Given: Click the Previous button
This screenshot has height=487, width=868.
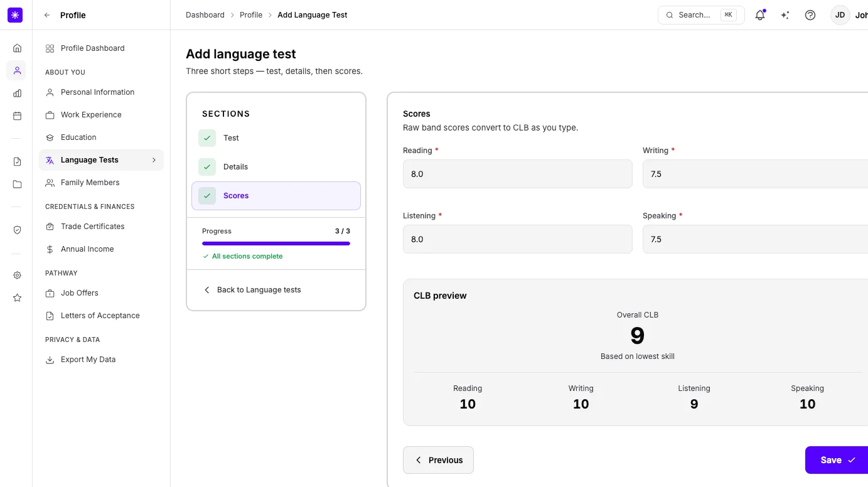Looking at the screenshot, I should click(438, 460).
